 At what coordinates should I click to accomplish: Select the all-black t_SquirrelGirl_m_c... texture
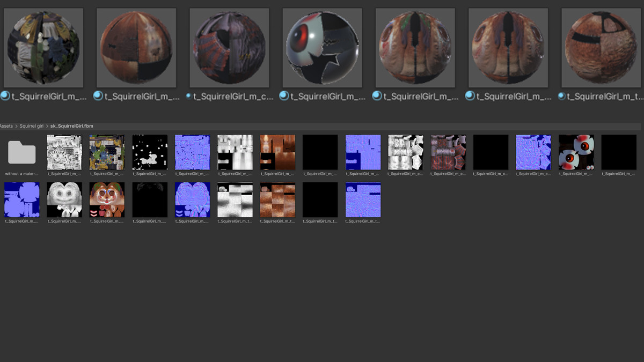coord(491,152)
